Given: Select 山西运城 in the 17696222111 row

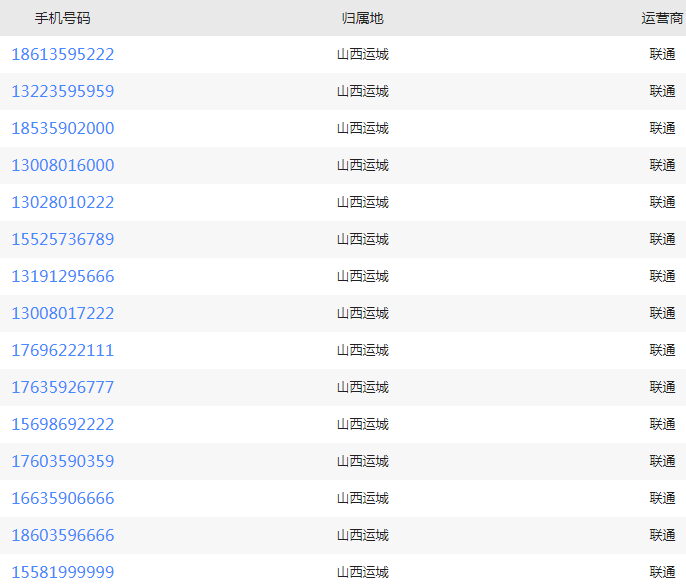Looking at the screenshot, I should pyautogui.click(x=363, y=350).
